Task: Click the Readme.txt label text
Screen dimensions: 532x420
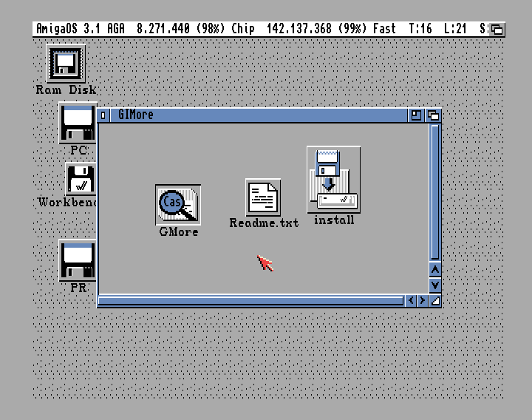Action: tap(264, 223)
